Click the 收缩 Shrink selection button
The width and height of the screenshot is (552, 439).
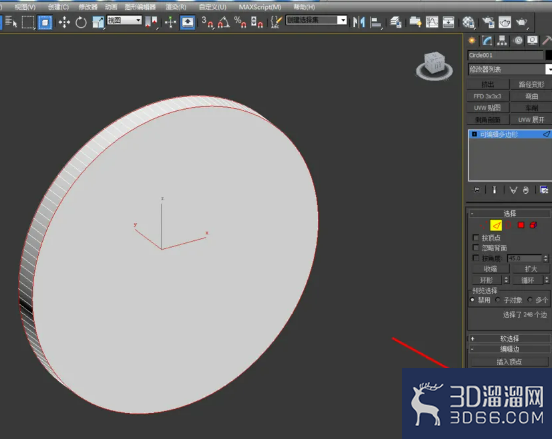coord(490,269)
